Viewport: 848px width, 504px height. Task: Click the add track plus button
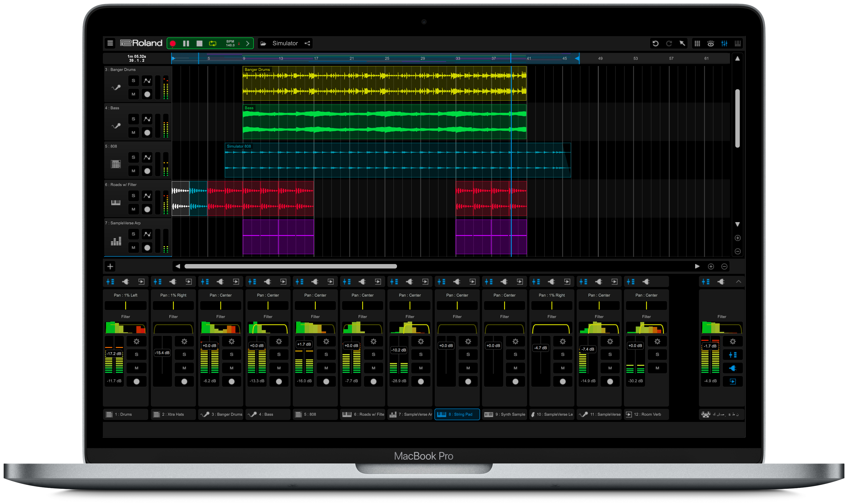110,266
